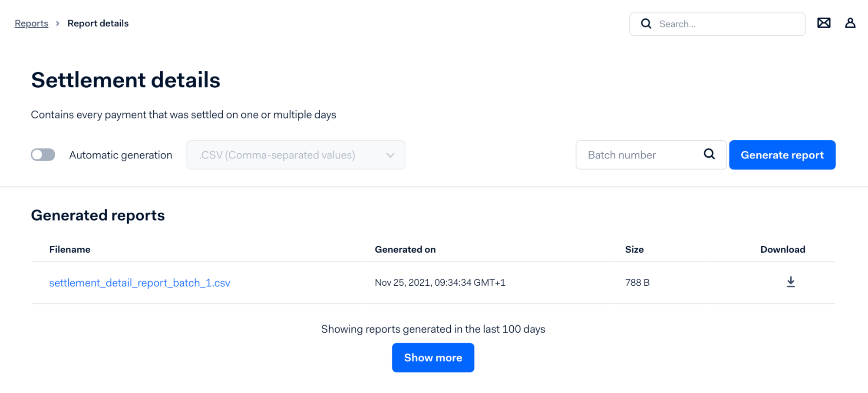Click the Filename column header
This screenshot has height=393, width=868.
tap(70, 249)
